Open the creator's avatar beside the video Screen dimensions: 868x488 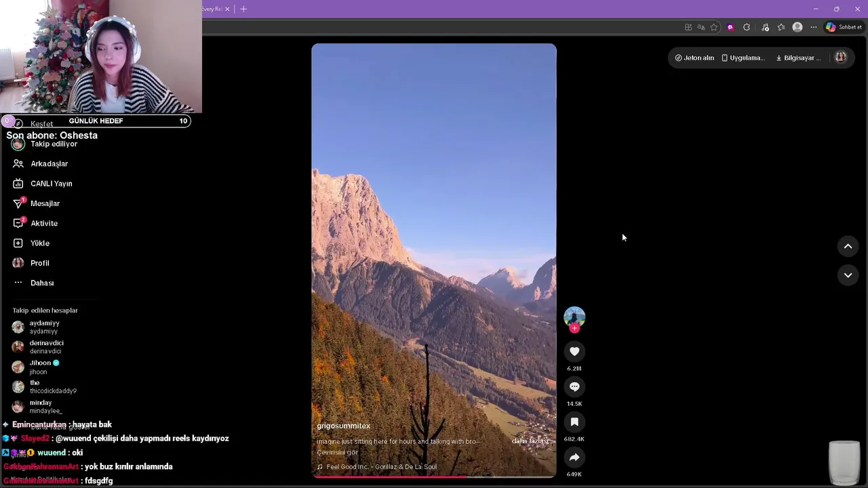click(x=574, y=317)
